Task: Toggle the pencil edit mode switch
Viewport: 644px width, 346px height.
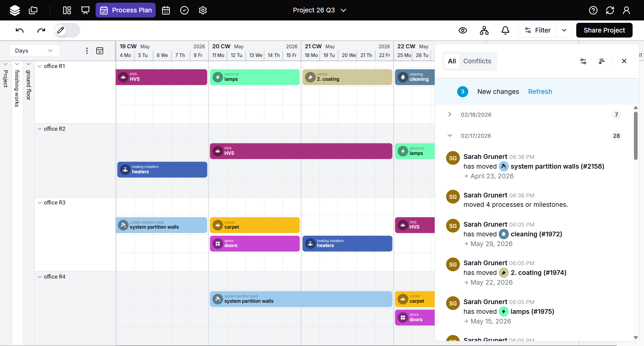Action: click(x=67, y=31)
